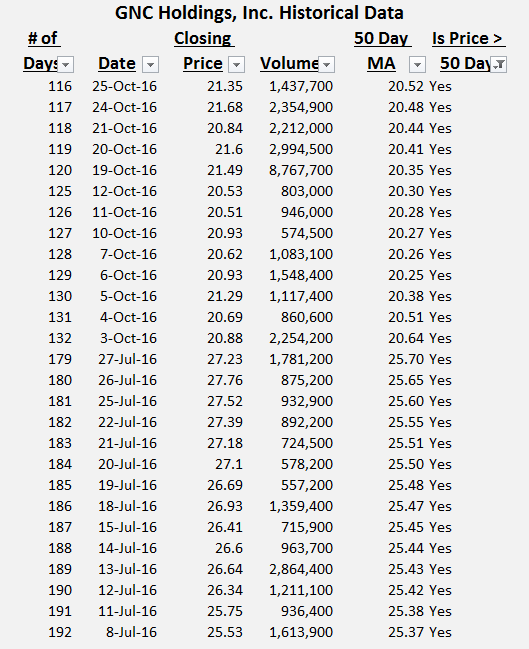Select the Yes cell in the 8-Jul-16 row

coord(440,632)
